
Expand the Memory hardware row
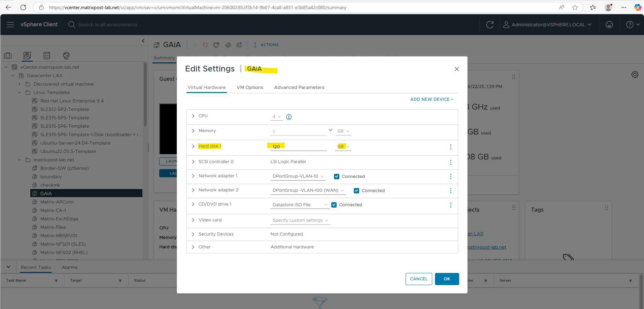click(193, 131)
